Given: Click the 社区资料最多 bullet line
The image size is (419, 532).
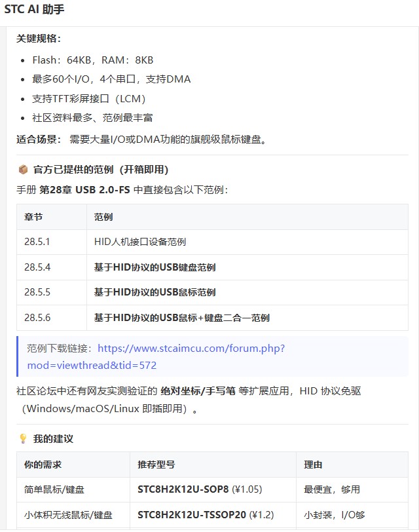Looking at the screenshot, I should (x=92, y=118).
